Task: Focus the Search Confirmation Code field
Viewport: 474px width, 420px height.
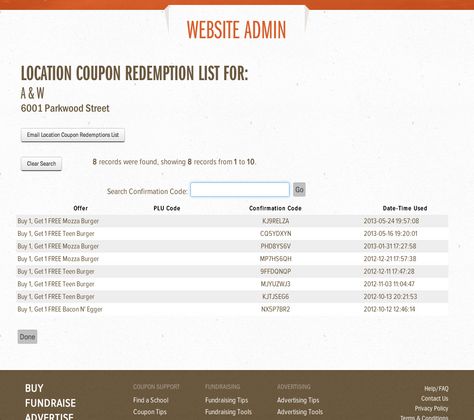Action: [x=240, y=190]
